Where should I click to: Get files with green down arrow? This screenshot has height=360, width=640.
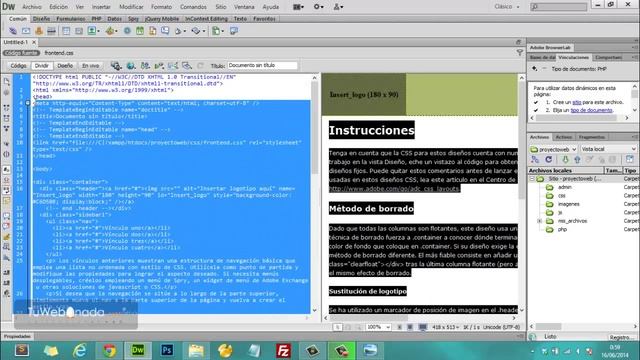565,160
